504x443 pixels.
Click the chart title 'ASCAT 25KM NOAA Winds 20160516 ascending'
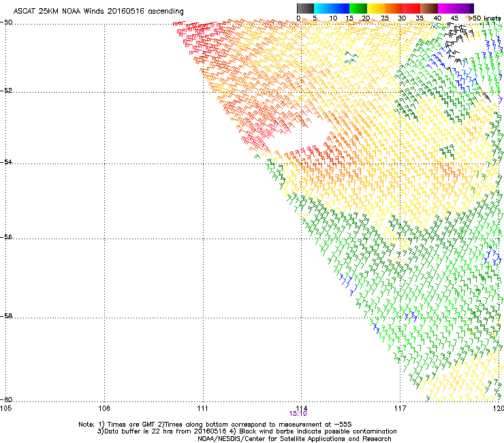[x=98, y=12]
